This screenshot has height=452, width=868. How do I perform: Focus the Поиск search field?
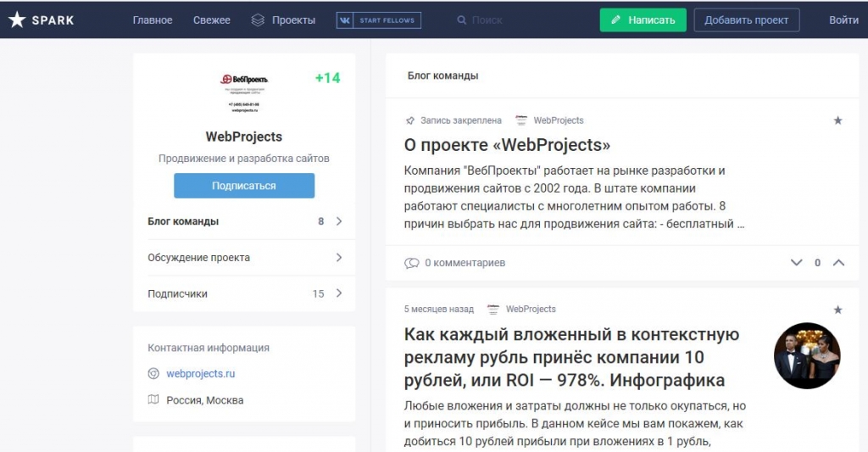487,20
